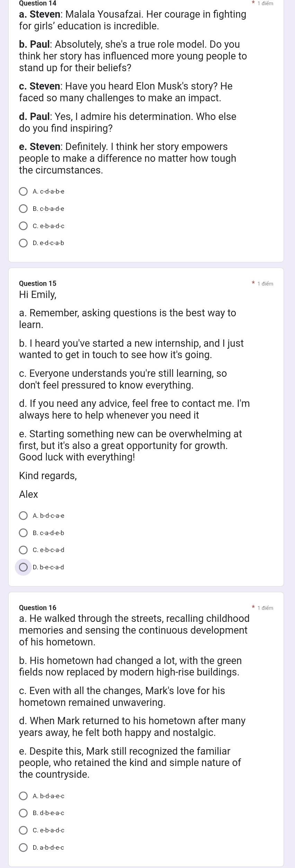Select Question 16 option A. b-d-a-e-c
The image size is (295, 868).
[23, 796]
